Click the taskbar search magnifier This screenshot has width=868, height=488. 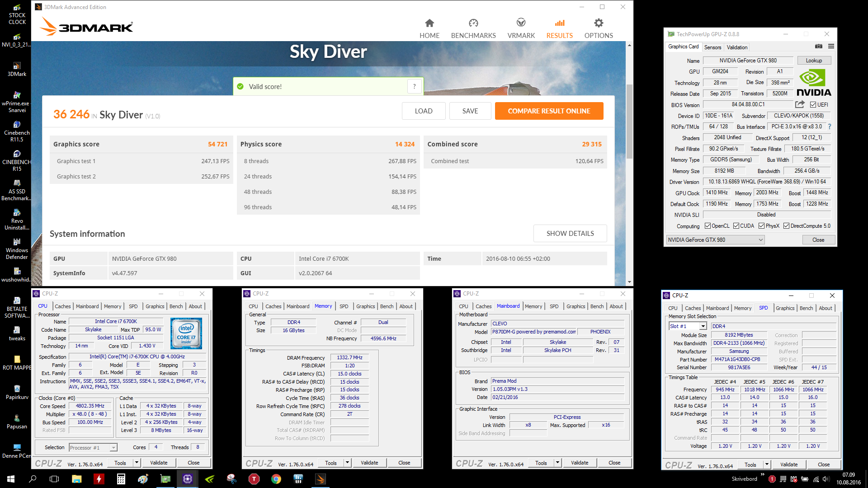tap(33, 479)
